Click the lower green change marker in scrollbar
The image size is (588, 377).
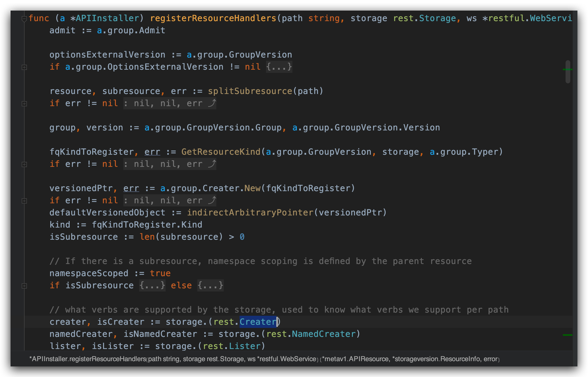pos(567,335)
